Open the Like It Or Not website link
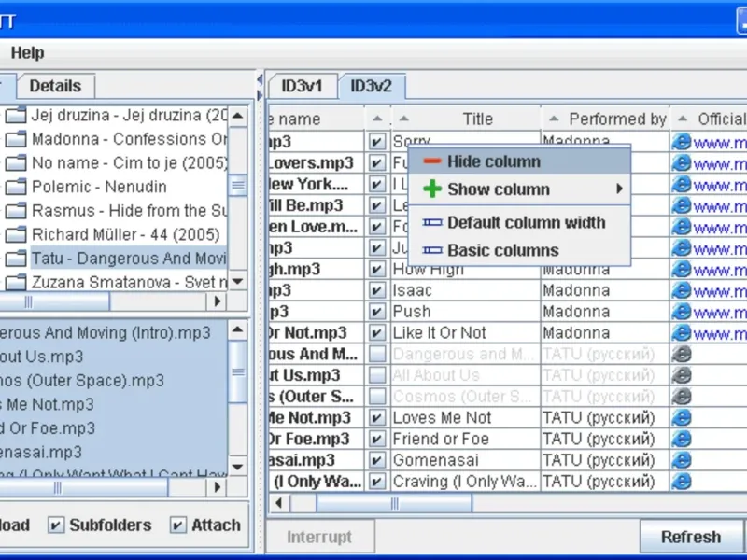This screenshot has width=747, height=560. coord(720,333)
